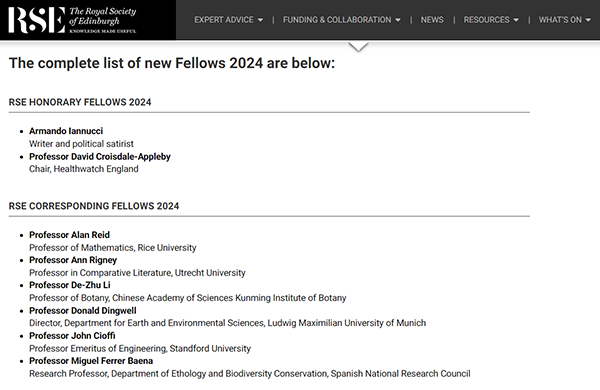Expand the Resources dropdown arrow
This screenshot has height=390, width=600.
[x=516, y=20]
